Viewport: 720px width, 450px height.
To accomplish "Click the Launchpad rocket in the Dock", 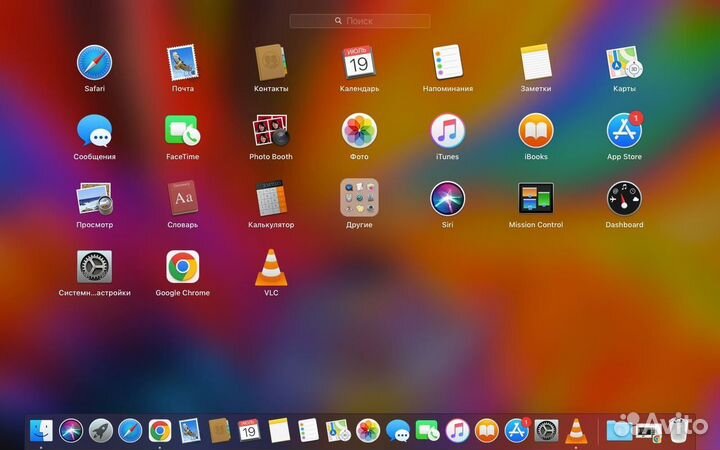I will click(x=101, y=432).
